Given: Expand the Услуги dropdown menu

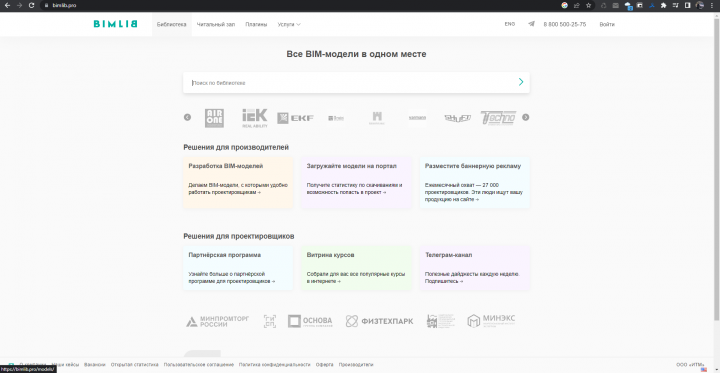Looking at the screenshot, I should tap(289, 24).
